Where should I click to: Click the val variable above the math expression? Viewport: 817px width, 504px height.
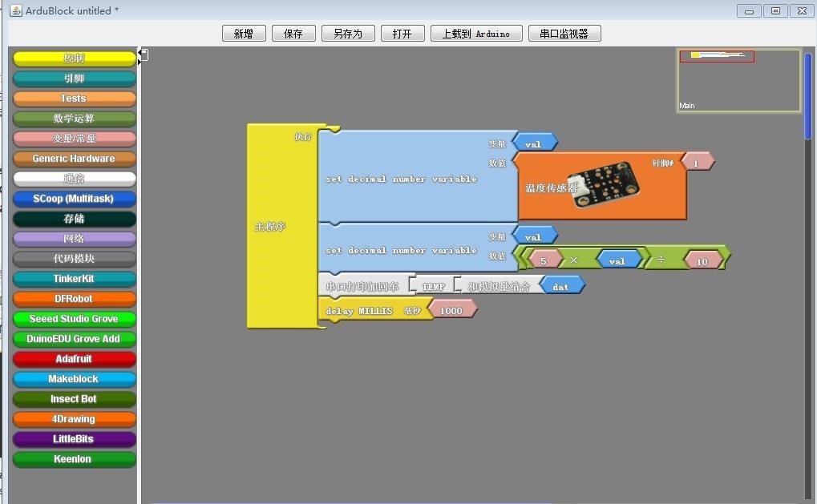(x=535, y=236)
